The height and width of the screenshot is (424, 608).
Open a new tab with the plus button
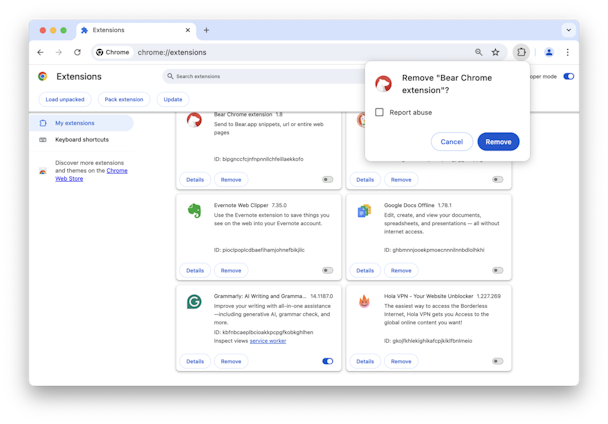(x=206, y=30)
